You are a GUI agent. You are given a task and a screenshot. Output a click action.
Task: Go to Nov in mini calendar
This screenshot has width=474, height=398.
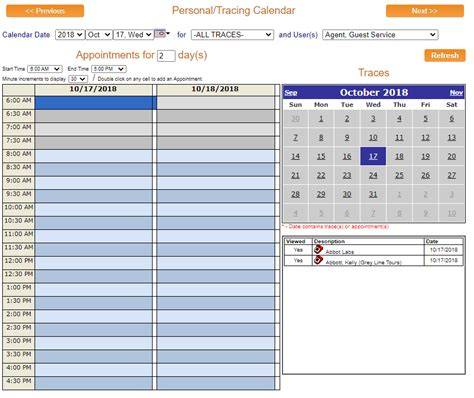tap(456, 93)
